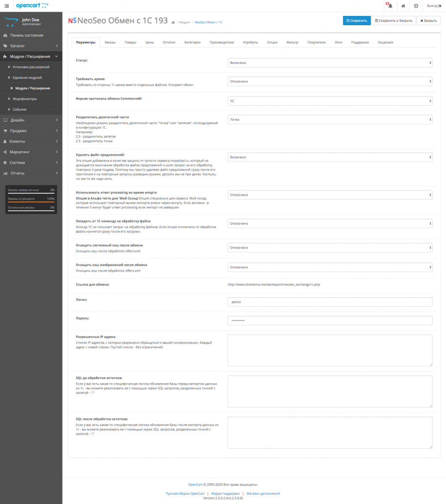The image size is (446, 504).
Task: Switch to the Остатки tab
Action: point(169,42)
